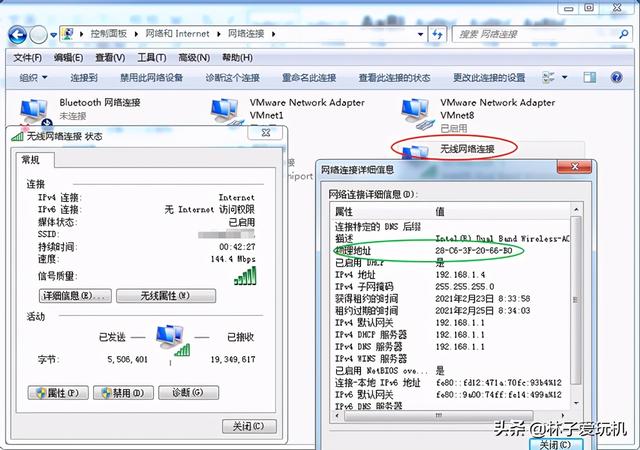Select the 物理地址 row
The image size is (640, 450).
click(451, 251)
